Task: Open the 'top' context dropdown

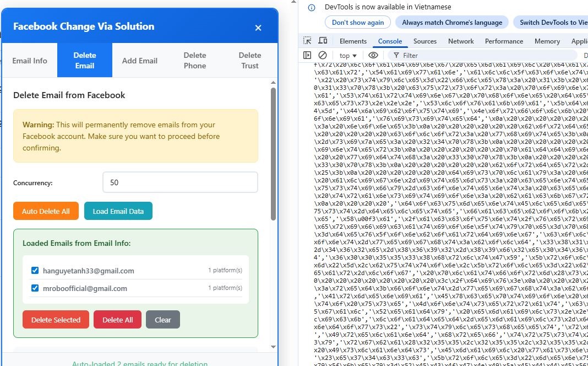Action: coord(348,56)
